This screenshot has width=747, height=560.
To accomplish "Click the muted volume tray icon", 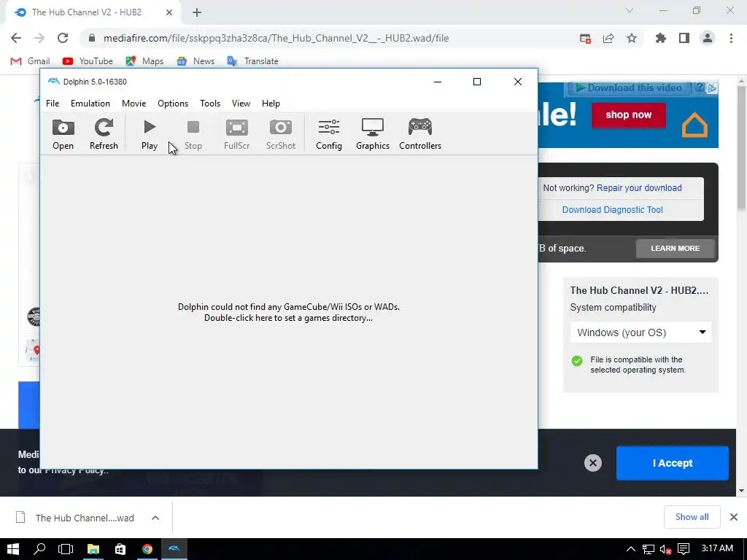I will [665, 550].
